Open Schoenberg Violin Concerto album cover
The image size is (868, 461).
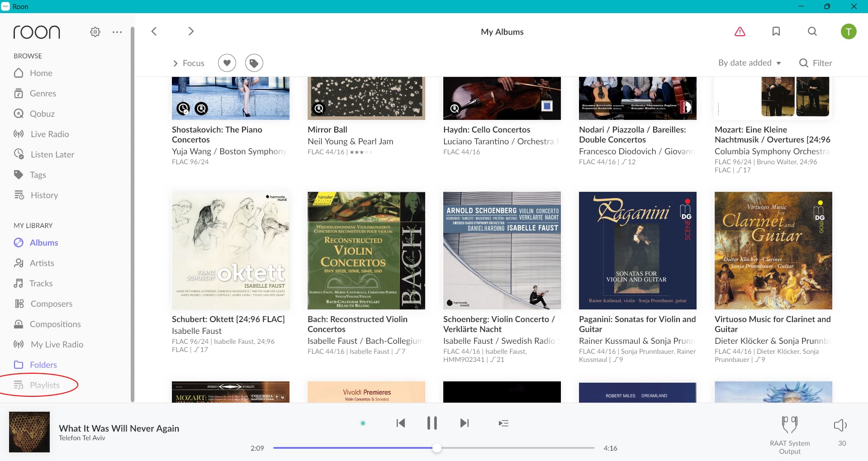(502, 251)
